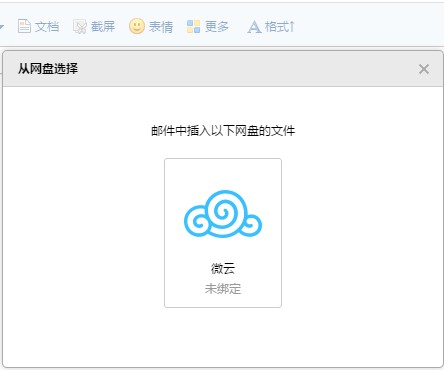The height and width of the screenshot is (370, 444).
Task: Select the 微云 cloud drive card
Action: click(223, 233)
